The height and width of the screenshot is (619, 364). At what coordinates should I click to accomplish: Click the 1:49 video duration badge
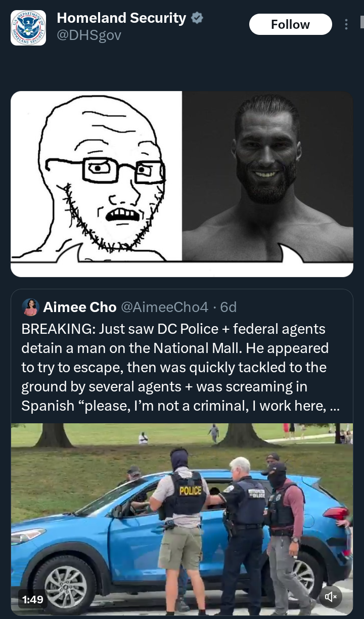click(x=33, y=599)
